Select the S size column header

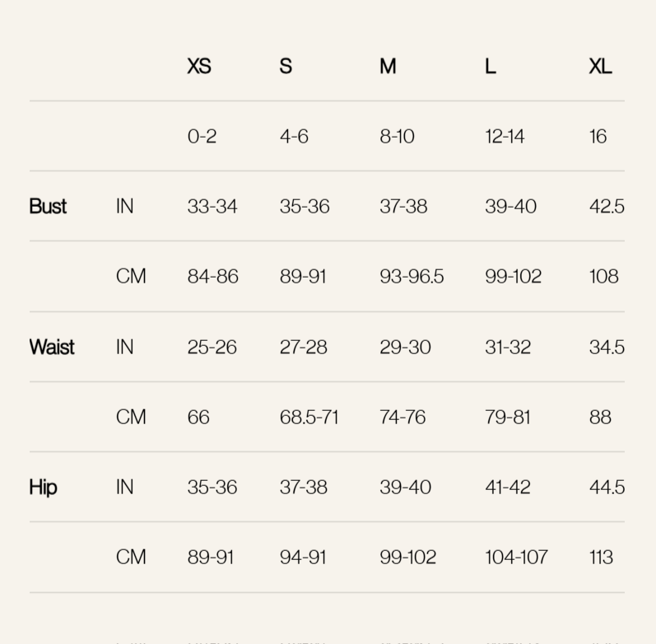click(x=286, y=67)
